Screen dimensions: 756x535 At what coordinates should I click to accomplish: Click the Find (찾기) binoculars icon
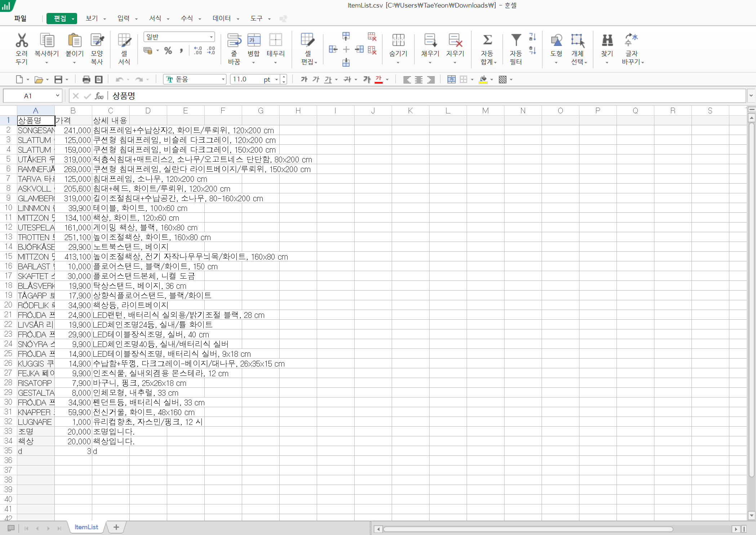click(x=607, y=40)
